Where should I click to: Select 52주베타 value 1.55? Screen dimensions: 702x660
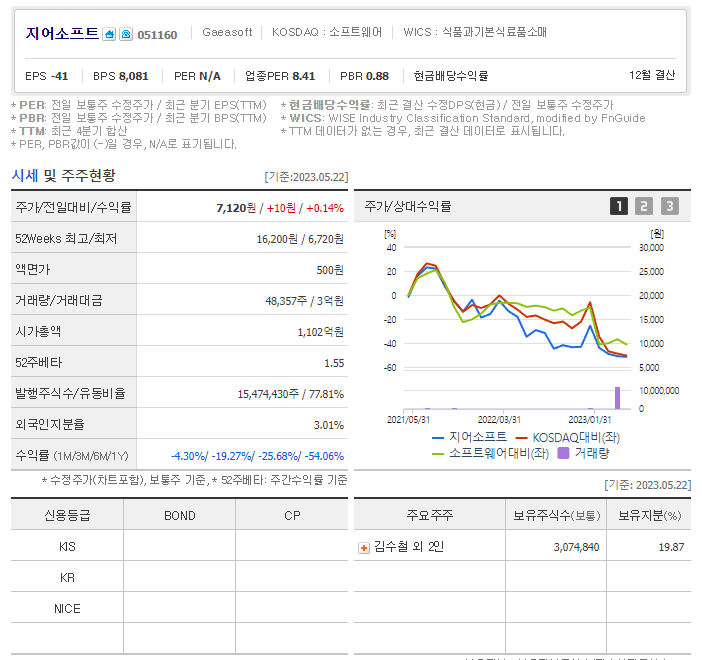click(334, 363)
